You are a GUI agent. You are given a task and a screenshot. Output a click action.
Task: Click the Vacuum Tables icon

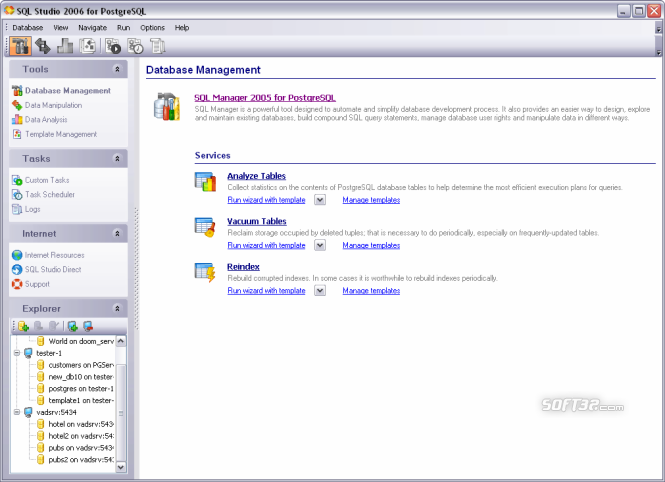pyautogui.click(x=205, y=227)
